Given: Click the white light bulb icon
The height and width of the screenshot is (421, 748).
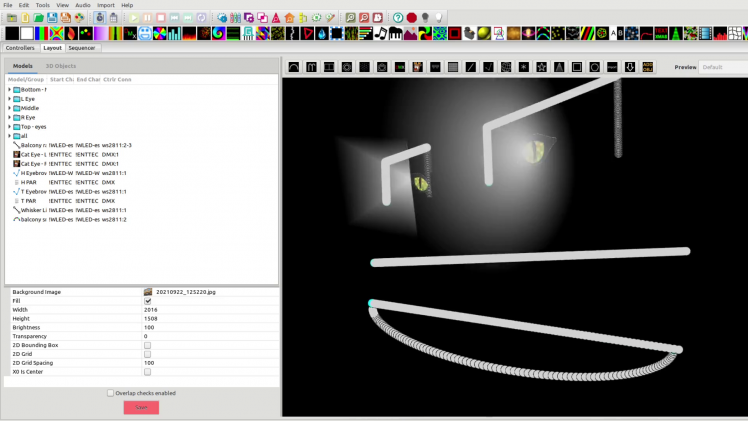Looking at the screenshot, I should coord(438,18).
